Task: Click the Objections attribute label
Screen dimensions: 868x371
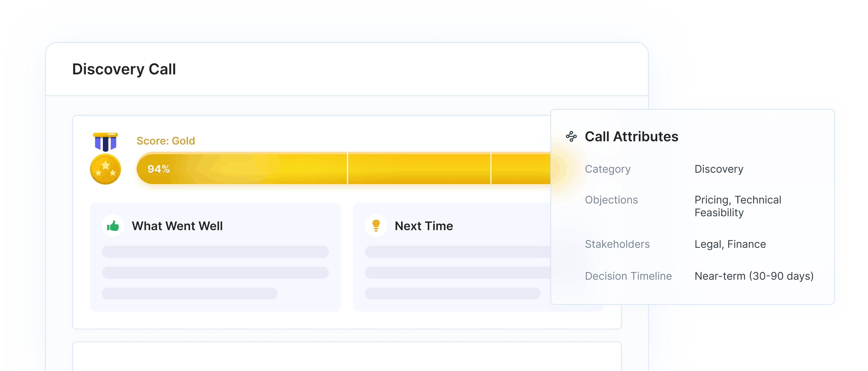Action: 611,200
